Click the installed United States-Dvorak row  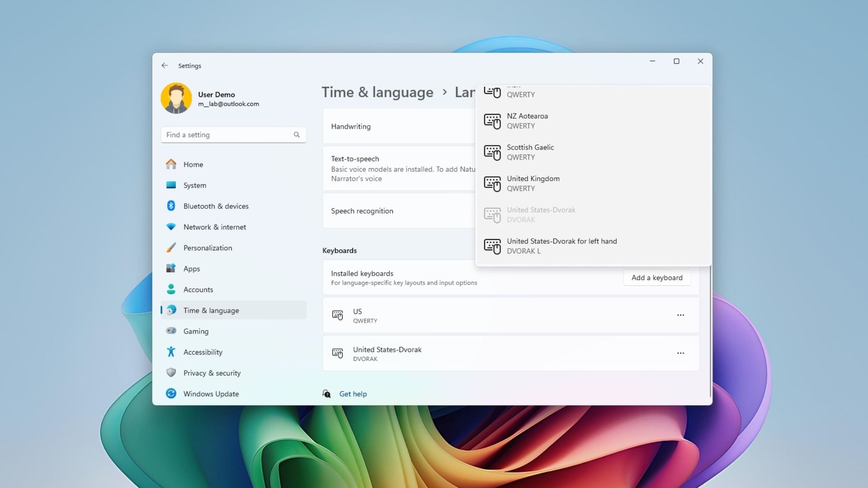pos(511,353)
